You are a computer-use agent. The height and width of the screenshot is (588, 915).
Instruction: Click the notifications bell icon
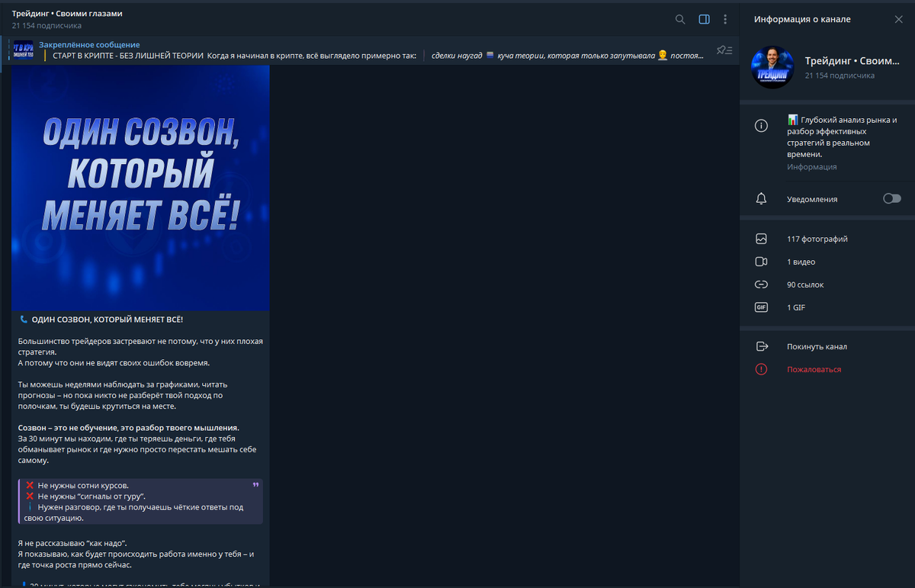click(761, 198)
